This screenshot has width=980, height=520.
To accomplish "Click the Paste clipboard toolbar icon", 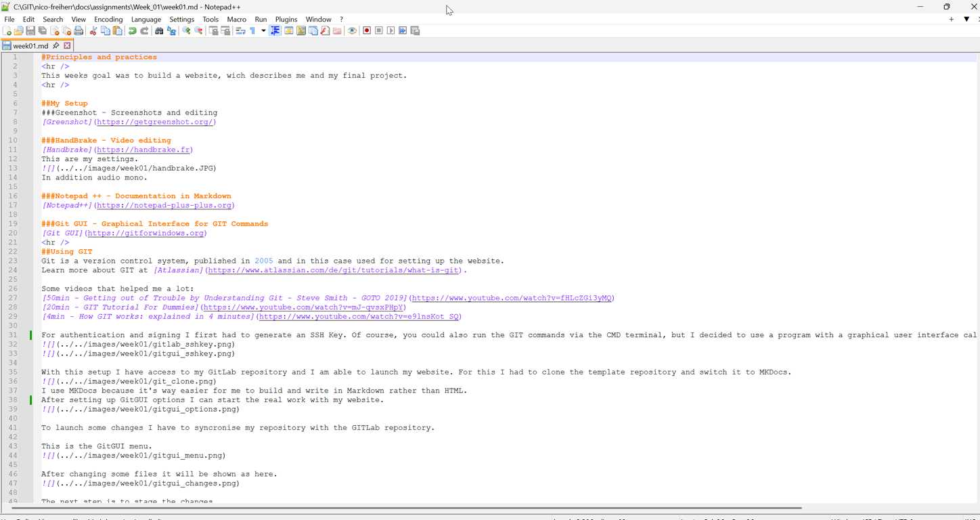I will point(118,30).
